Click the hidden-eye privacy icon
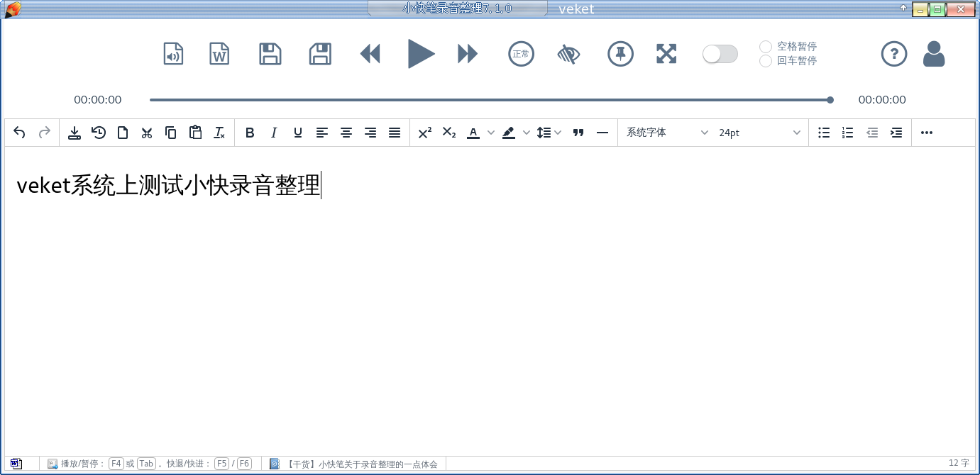Screen dimensions: 980x475 [569, 53]
